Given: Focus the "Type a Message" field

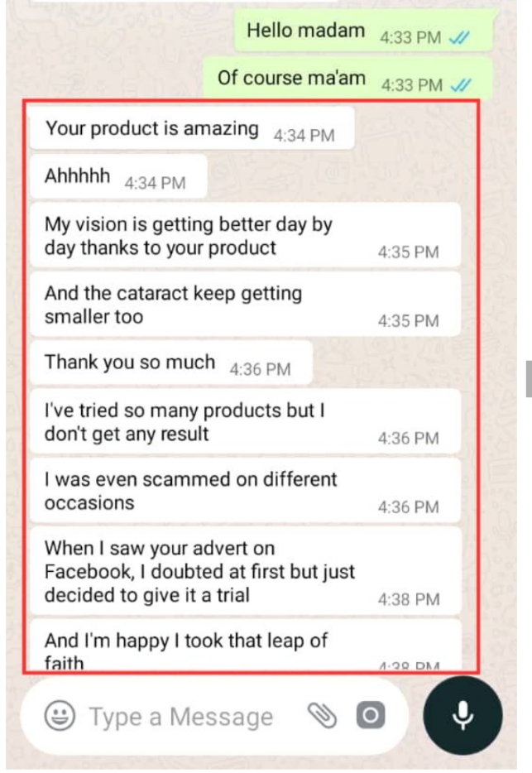Looking at the screenshot, I should (x=182, y=717).
